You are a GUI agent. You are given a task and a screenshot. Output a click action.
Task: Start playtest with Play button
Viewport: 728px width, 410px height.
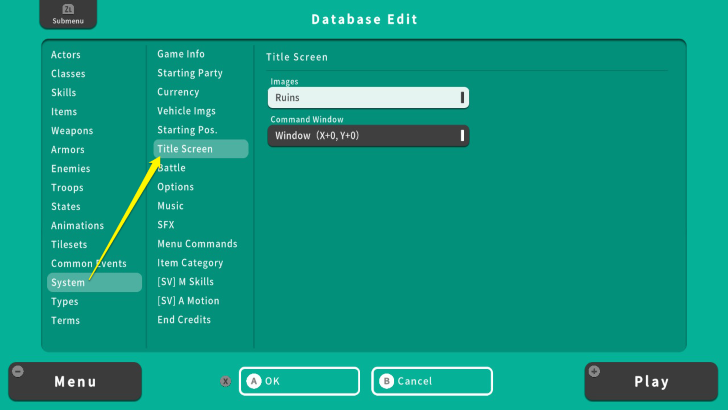coord(651,382)
